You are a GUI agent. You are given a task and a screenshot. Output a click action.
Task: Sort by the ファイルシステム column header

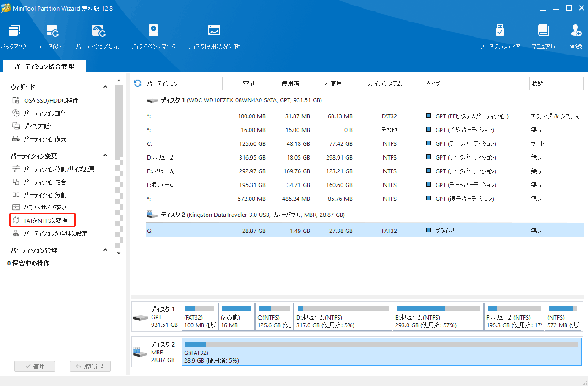(390, 83)
